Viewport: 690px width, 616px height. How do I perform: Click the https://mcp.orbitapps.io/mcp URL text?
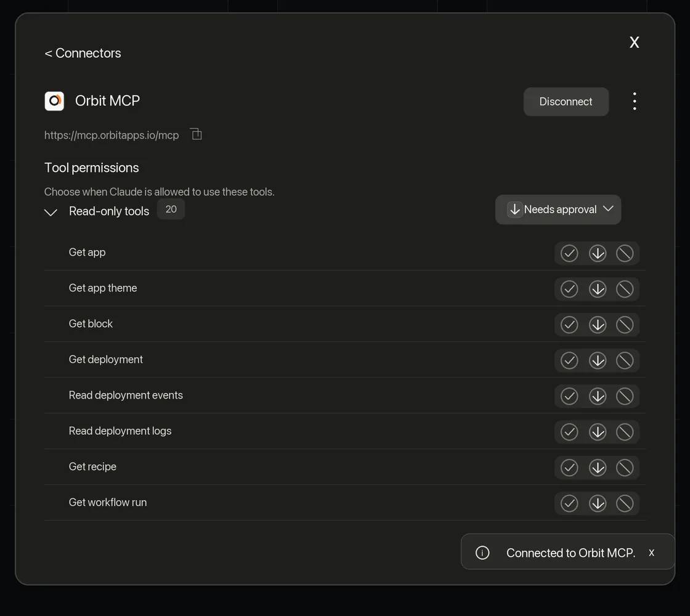click(112, 135)
